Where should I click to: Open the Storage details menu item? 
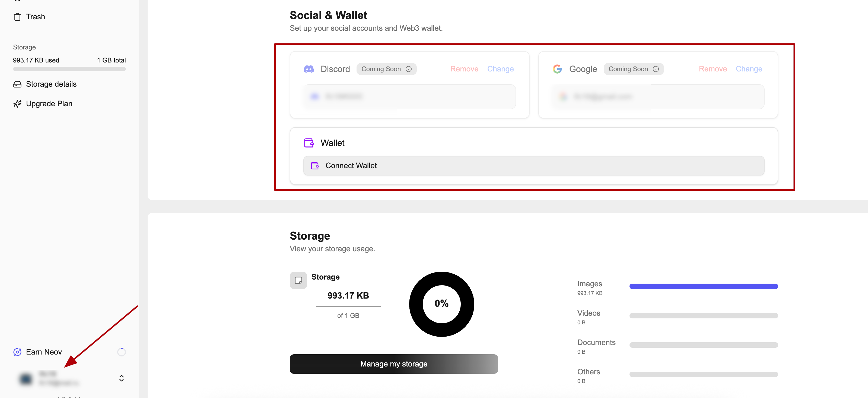[x=51, y=84]
